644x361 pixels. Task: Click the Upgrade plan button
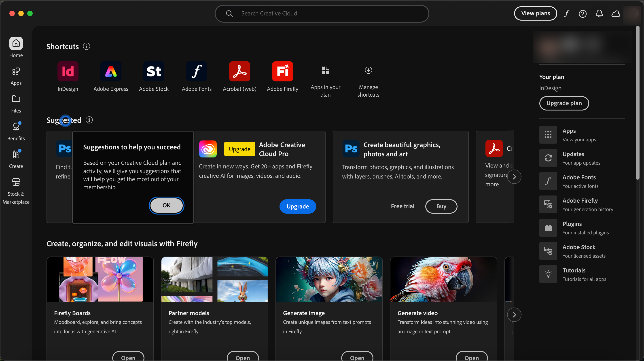tap(564, 103)
